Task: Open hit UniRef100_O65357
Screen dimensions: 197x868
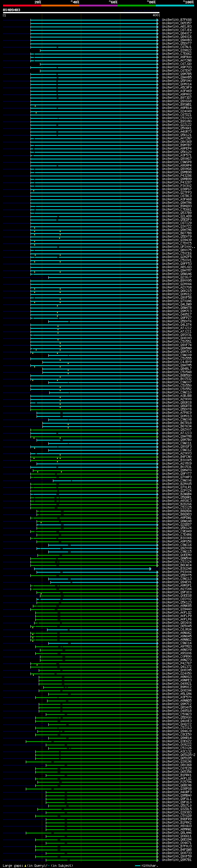Action: 176,23
